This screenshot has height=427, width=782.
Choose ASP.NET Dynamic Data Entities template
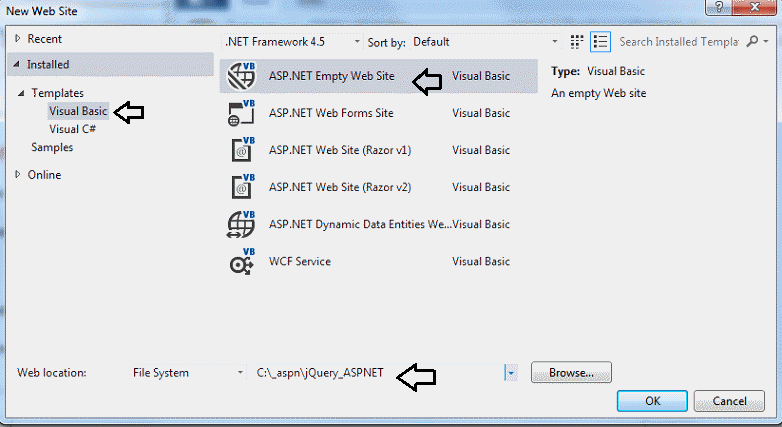[379, 224]
